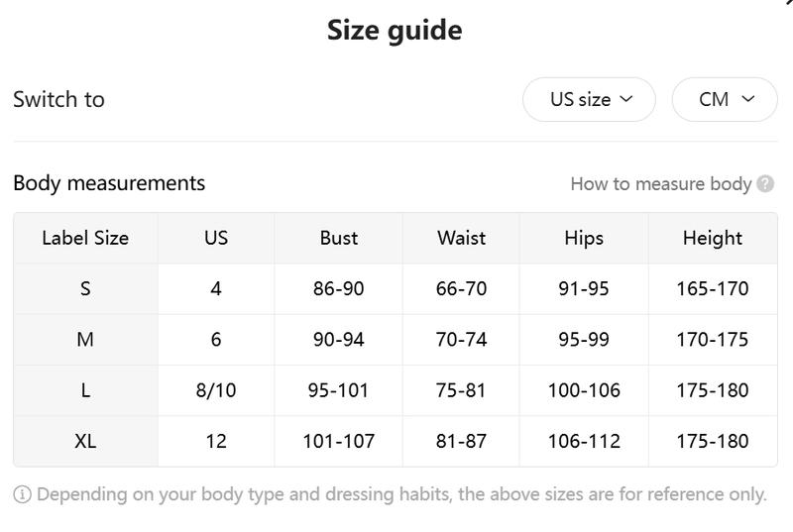Screen dimensions: 793x532
Task: Open the US size dropdown
Action: tap(590, 99)
